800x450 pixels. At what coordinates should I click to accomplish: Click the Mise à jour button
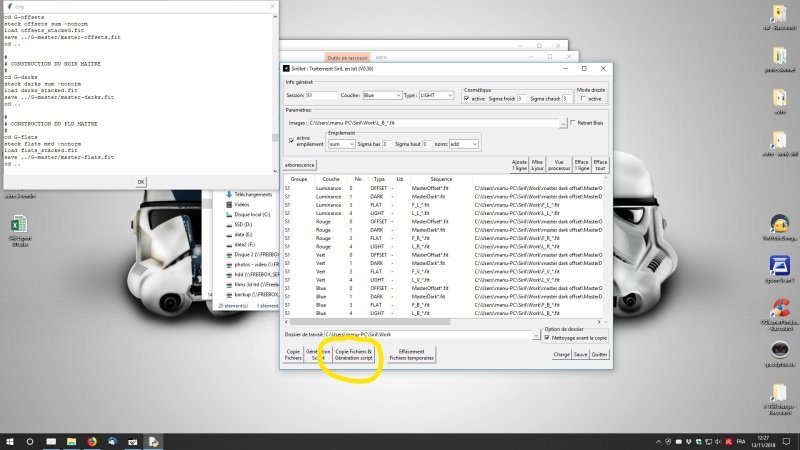pos(537,165)
